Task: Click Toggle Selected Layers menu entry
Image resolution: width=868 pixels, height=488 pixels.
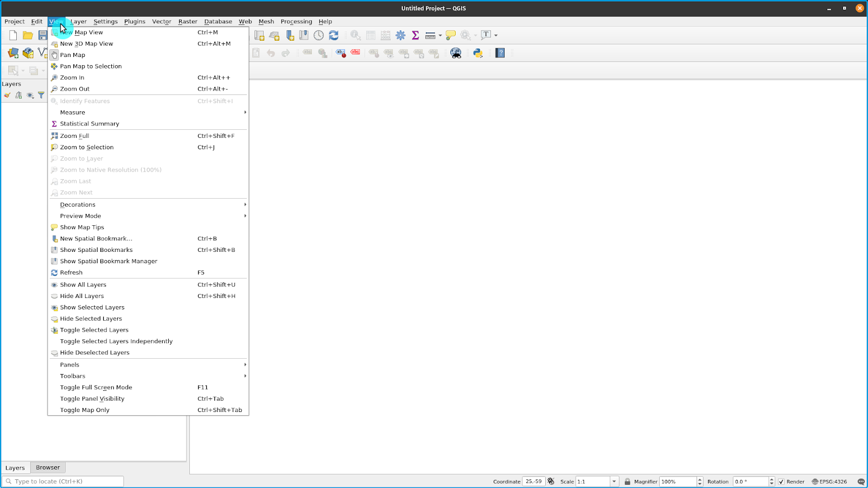Action: point(148,330)
